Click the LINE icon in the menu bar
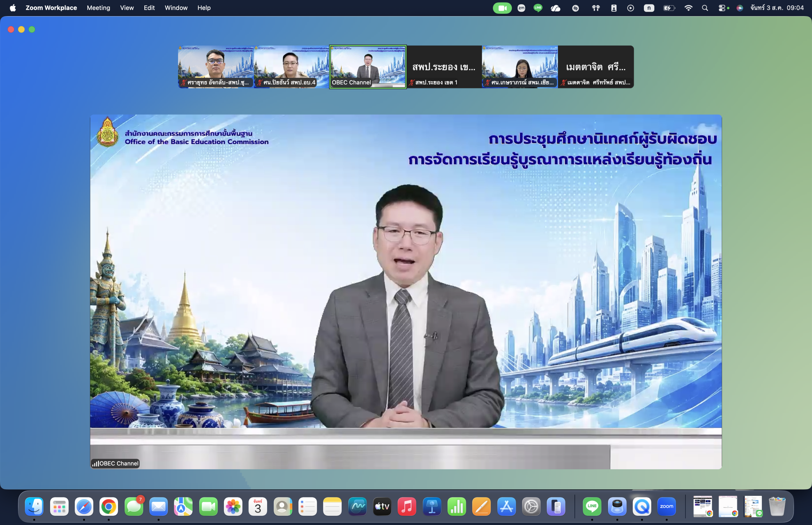812x525 pixels. tap(538, 8)
